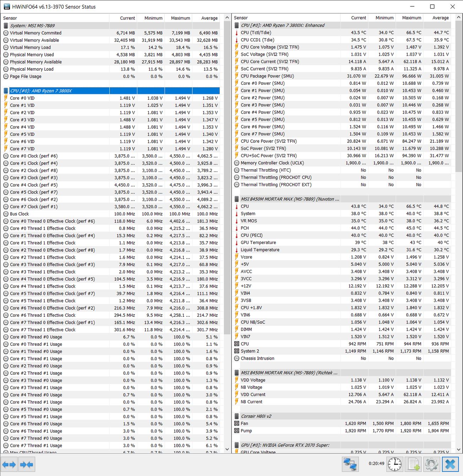This screenshot has width=463, height=476.
Task: Select Chassis Intrusion row
Action: pyautogui.click(x=342, y=358)
